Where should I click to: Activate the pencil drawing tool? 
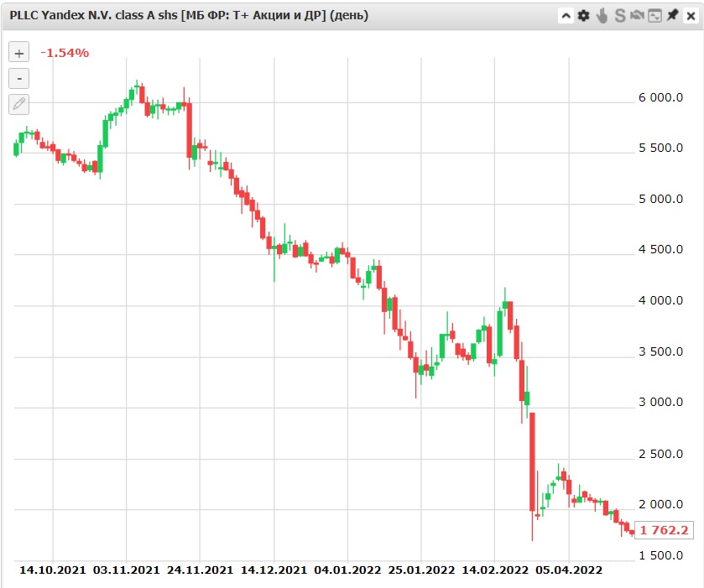19,104
